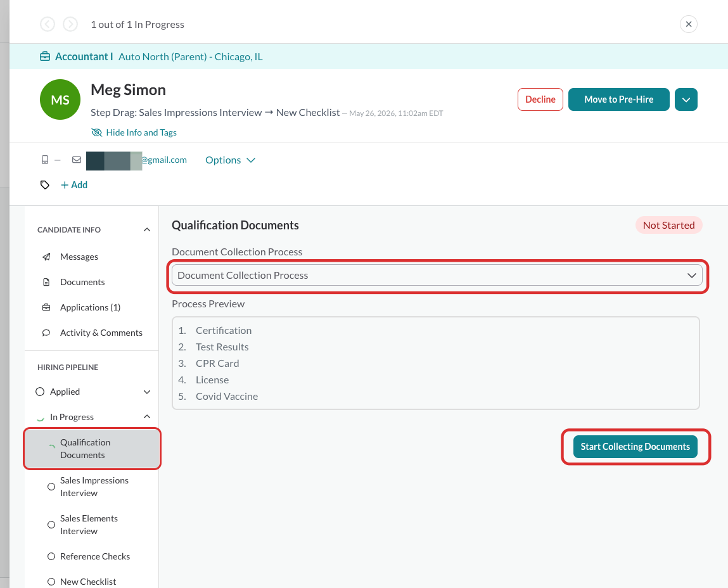
Task: Click the Documents file icon
Action: click(x=46, y=282)
